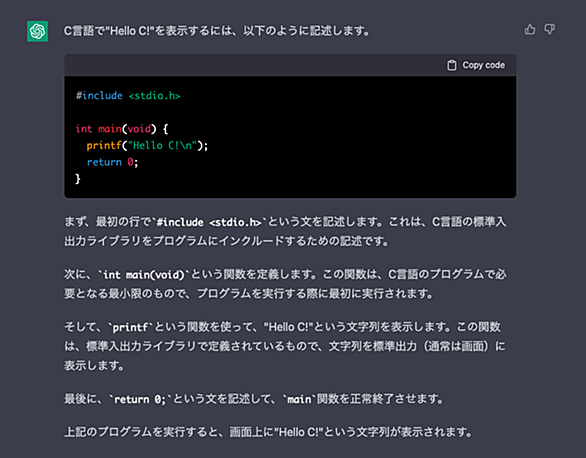
Task: Click the thumbs up icon
Action: [x=530, y=30]
